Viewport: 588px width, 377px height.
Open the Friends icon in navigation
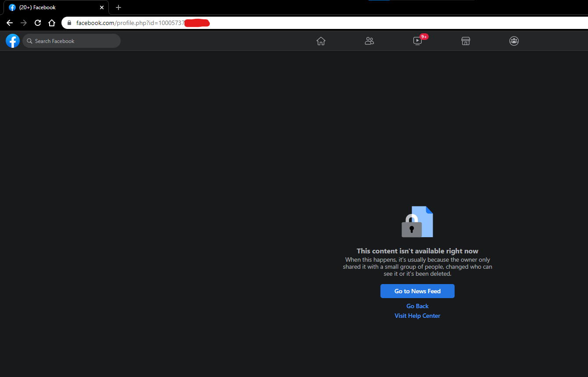[369, 41]
